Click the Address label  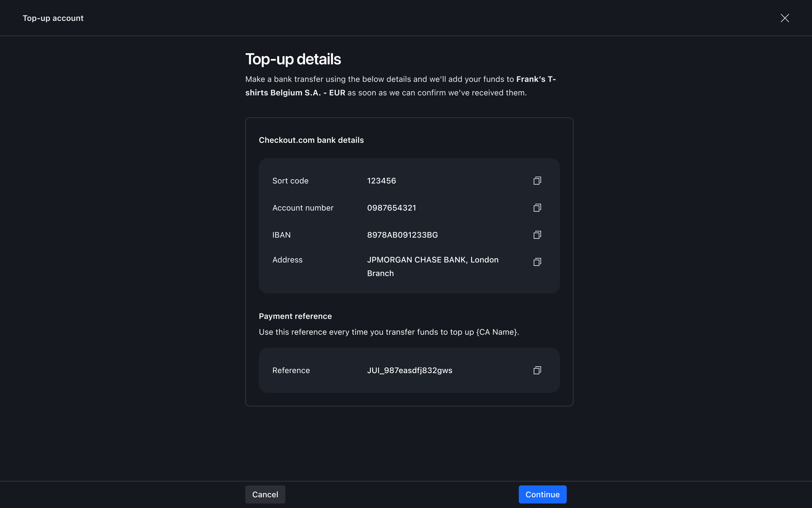(x=287, y=260)
